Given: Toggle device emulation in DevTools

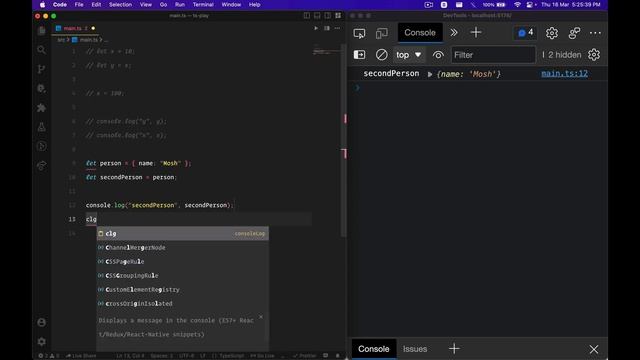Looking at the screenshot, I should click(382, 33).
